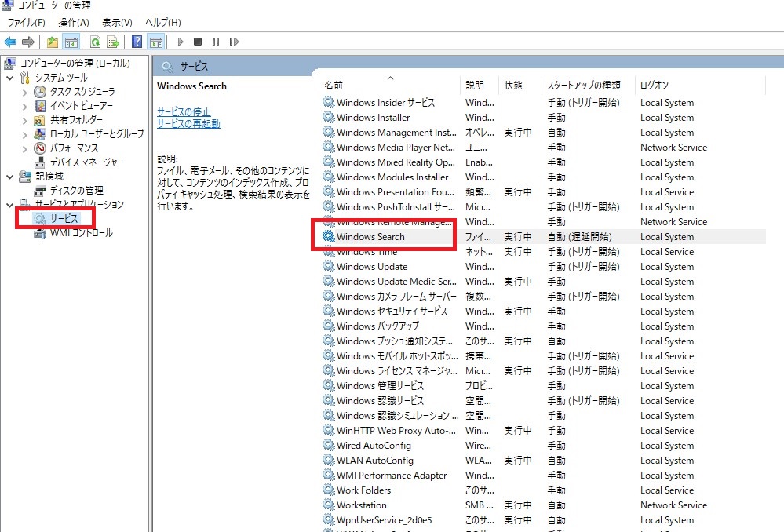Toggle the Show/Hide Console Tree toolbar icon
This screenshot has width=784, height=532.
[x=71, y=42]
